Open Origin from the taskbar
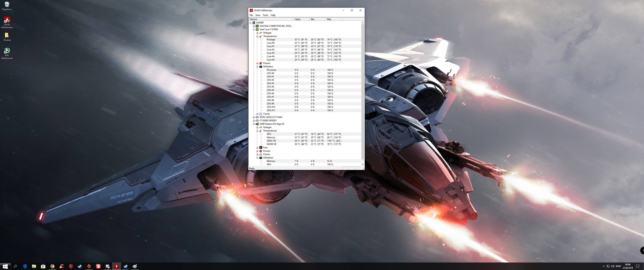Image resolution: width=644 pixels, height=270 pixels. [x=89, y=266]
